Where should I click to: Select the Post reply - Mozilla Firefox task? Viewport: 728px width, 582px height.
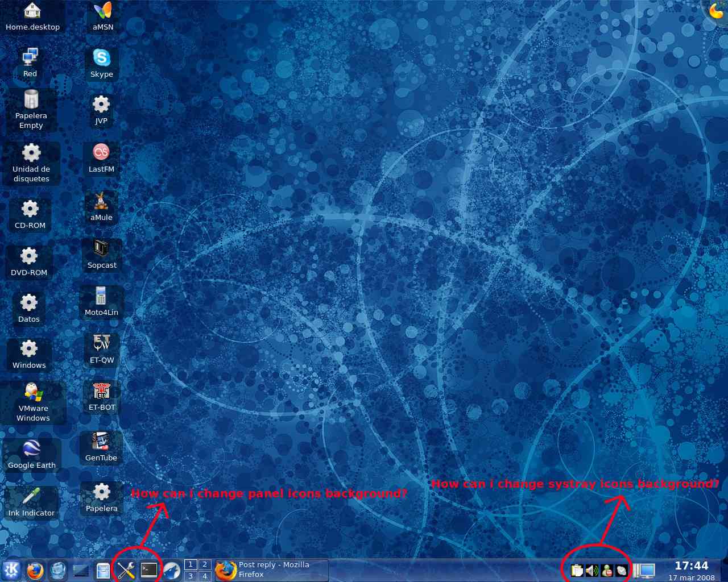point(272,570)
